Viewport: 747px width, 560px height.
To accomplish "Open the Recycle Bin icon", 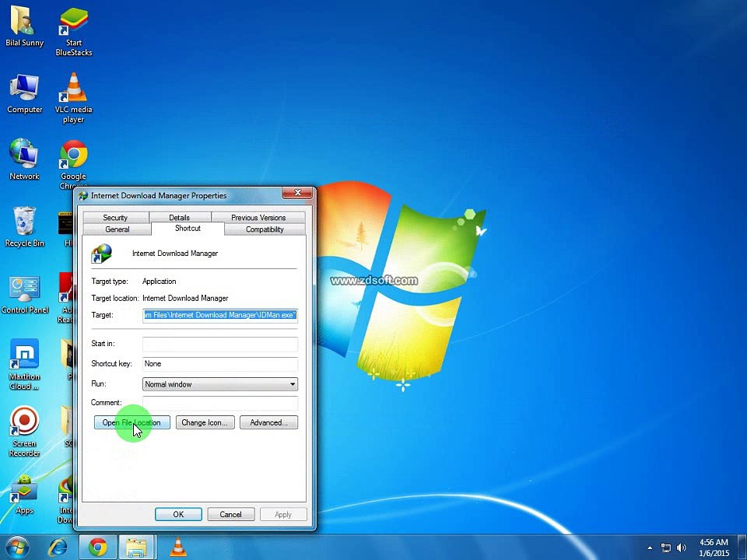I will click(x=24, y=226).
